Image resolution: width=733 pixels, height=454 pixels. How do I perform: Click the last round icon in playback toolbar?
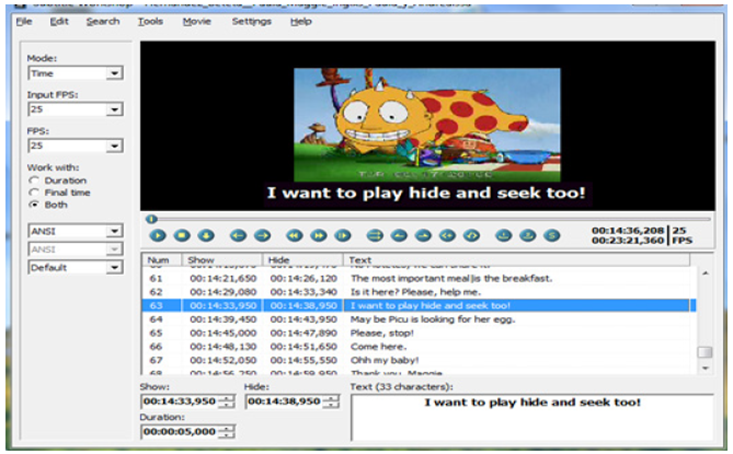[551, 236]
